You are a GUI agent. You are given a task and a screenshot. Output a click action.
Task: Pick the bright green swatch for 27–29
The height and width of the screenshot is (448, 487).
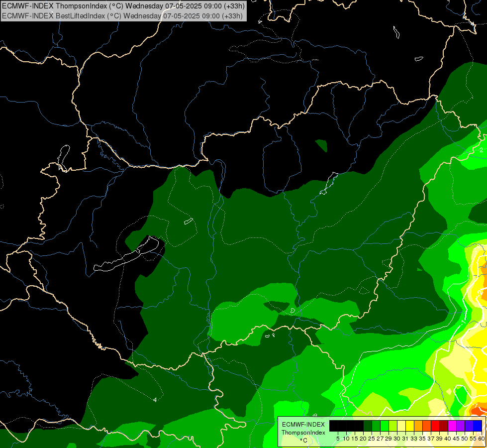click(x=385, y=426)
